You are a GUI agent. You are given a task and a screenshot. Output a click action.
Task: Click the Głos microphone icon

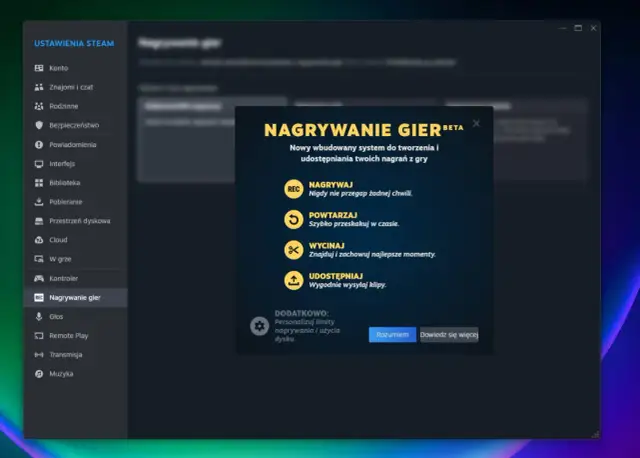pos(39,316)
